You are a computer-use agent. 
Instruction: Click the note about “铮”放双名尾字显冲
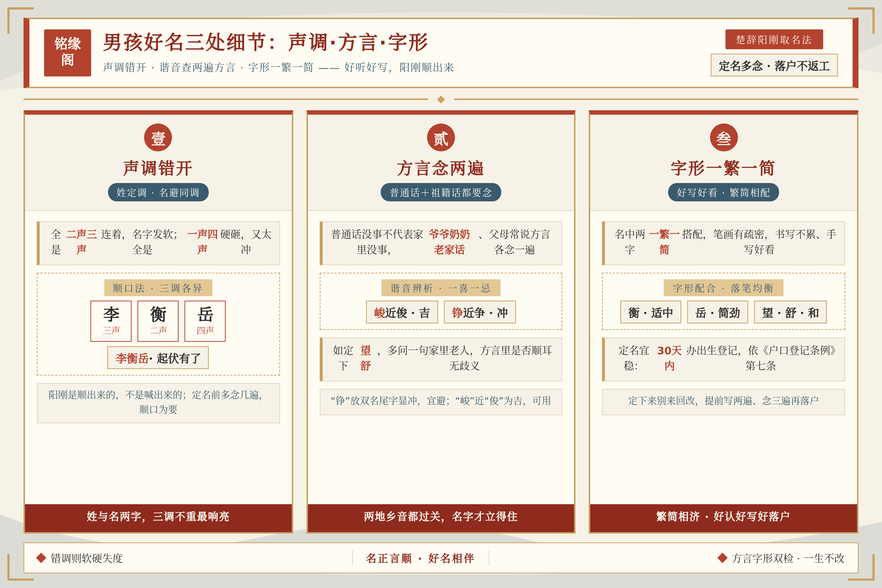[441, 402]
